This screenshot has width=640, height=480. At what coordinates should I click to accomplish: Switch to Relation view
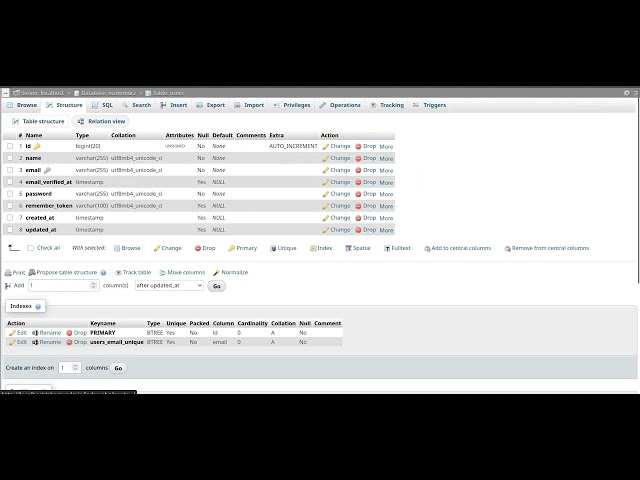(101, 121)
